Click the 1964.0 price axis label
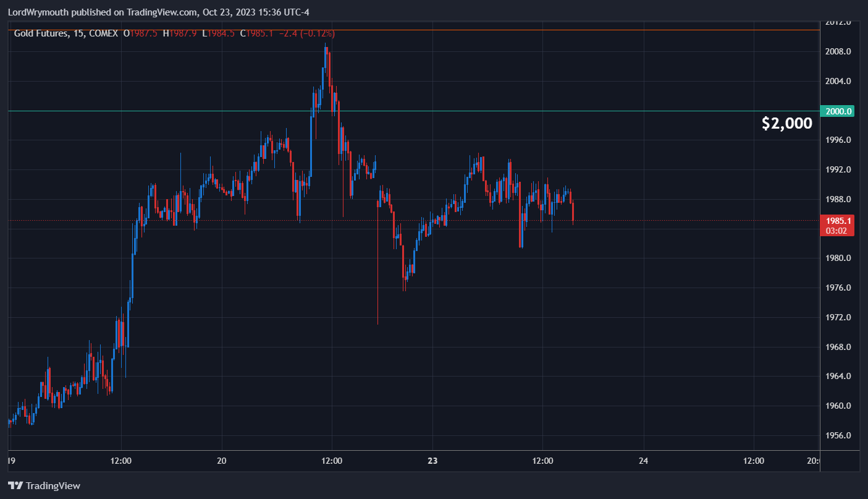Viewport: 868px width, 499px height. pos(838,376)
